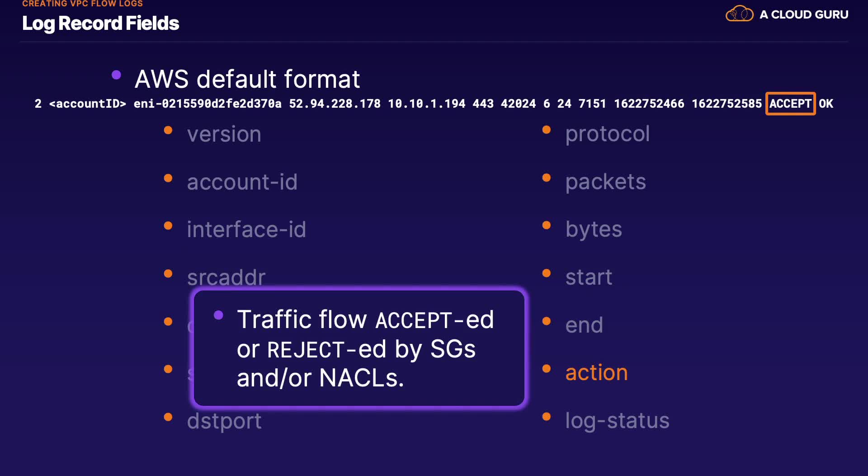
Task: Select the 'dstport' list entry
Action: pyautogui.click(x=224, y=421)
